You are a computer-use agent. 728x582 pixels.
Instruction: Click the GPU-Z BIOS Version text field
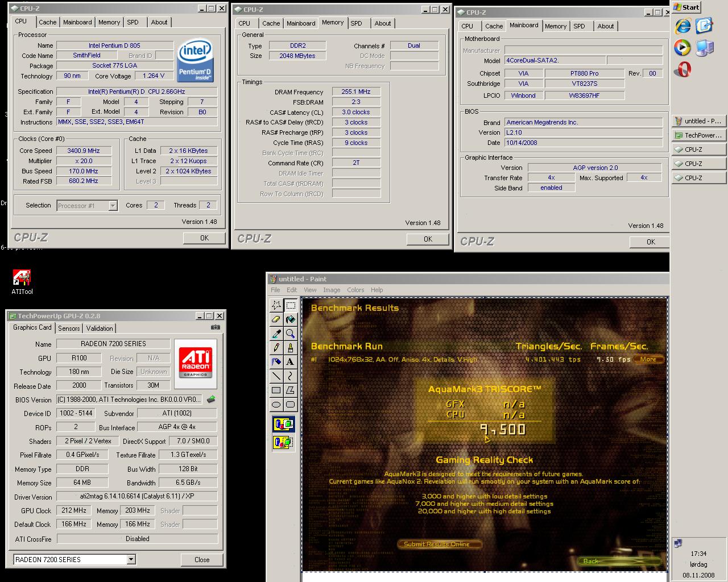pos(129,400)
